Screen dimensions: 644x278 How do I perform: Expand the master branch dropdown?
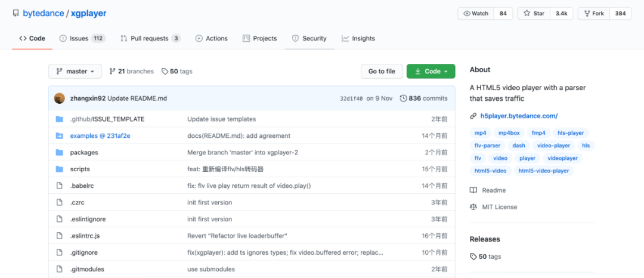click(x=75, y=72)
